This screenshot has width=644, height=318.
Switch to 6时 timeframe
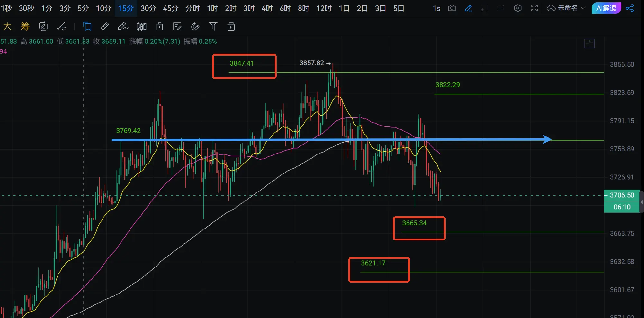click(x=285, y=8)
